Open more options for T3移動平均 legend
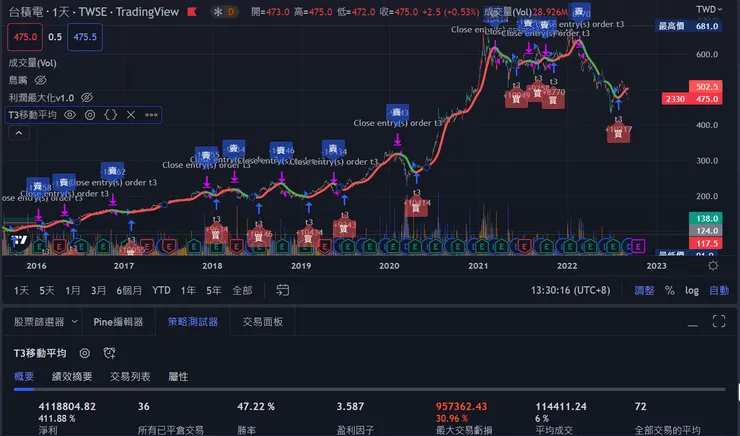This screenshot has width=740, height=436. tap(151, 115)
